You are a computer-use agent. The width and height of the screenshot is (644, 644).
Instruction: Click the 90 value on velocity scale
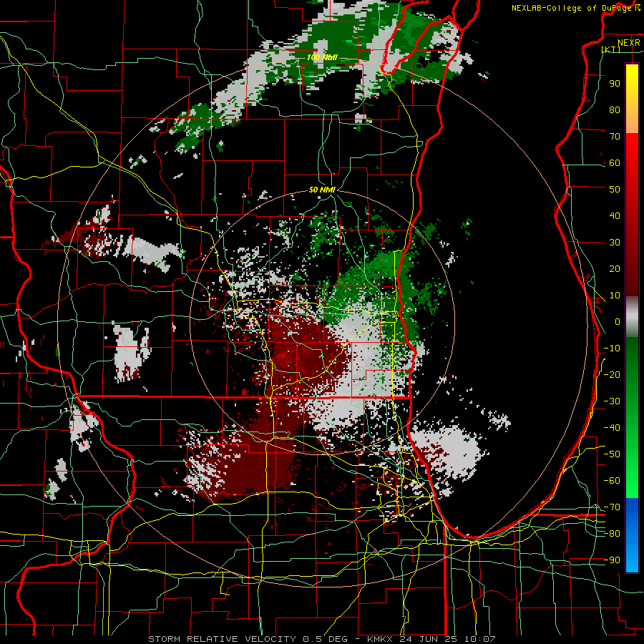(x=615, y=84)
